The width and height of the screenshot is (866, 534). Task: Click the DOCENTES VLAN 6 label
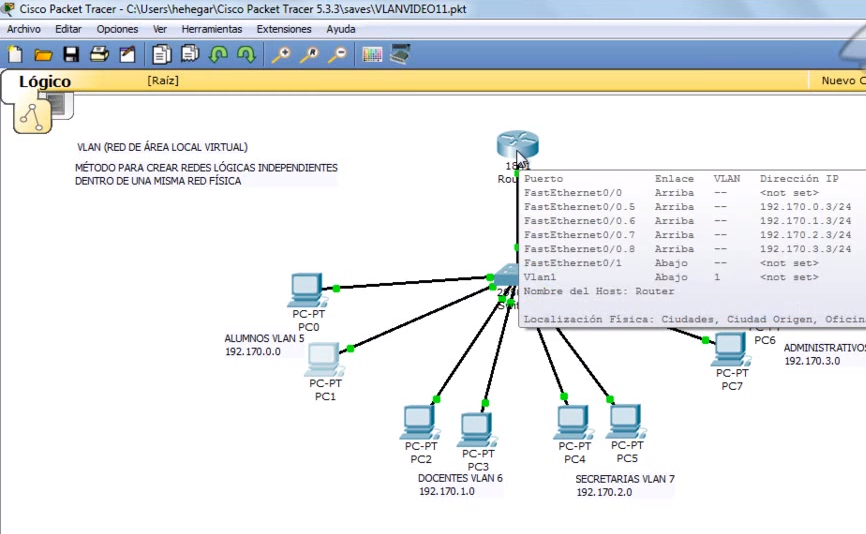[x=460, y=478]
